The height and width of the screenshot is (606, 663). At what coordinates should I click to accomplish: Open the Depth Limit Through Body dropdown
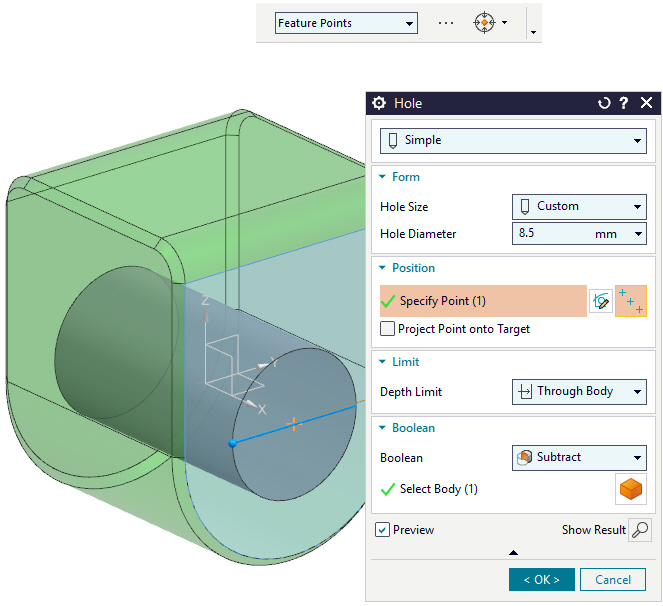tap(579, 392)
